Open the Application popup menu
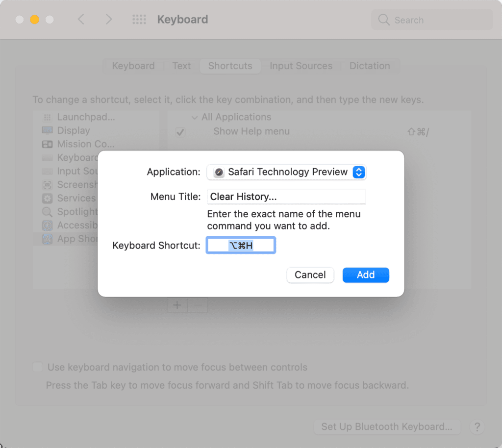The width and height of the screenshot is (502, 448). 286,172
